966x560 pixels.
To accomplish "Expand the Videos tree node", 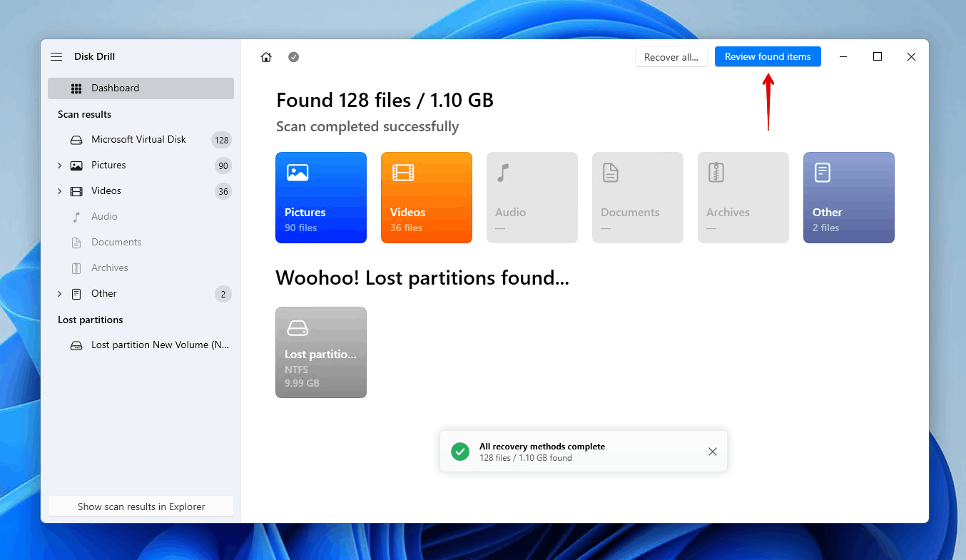I will [x=59, y=191].
